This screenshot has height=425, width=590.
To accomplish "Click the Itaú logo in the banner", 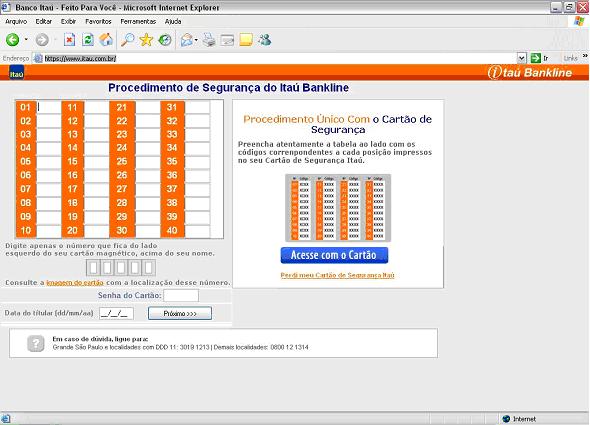I will 16,73.
